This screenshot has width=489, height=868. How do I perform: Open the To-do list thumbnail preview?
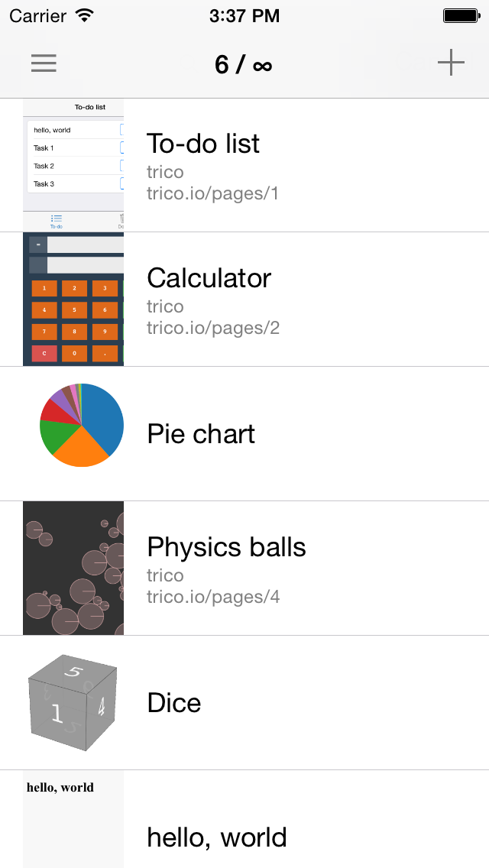point(73,165)
